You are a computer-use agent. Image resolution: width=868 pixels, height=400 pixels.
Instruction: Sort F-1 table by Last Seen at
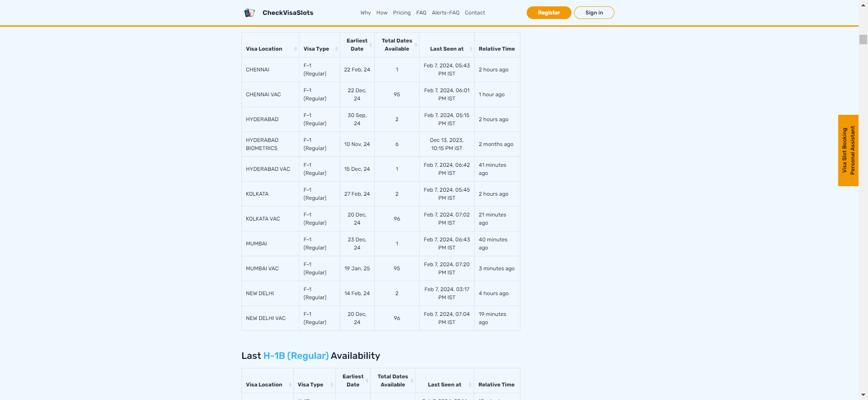[447, 45]
